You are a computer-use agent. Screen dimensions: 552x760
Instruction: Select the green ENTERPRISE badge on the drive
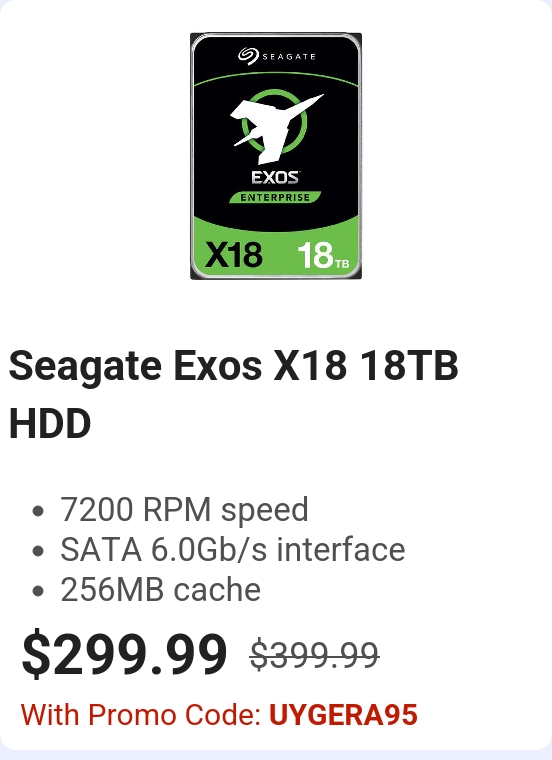click(x=275, y=197)
